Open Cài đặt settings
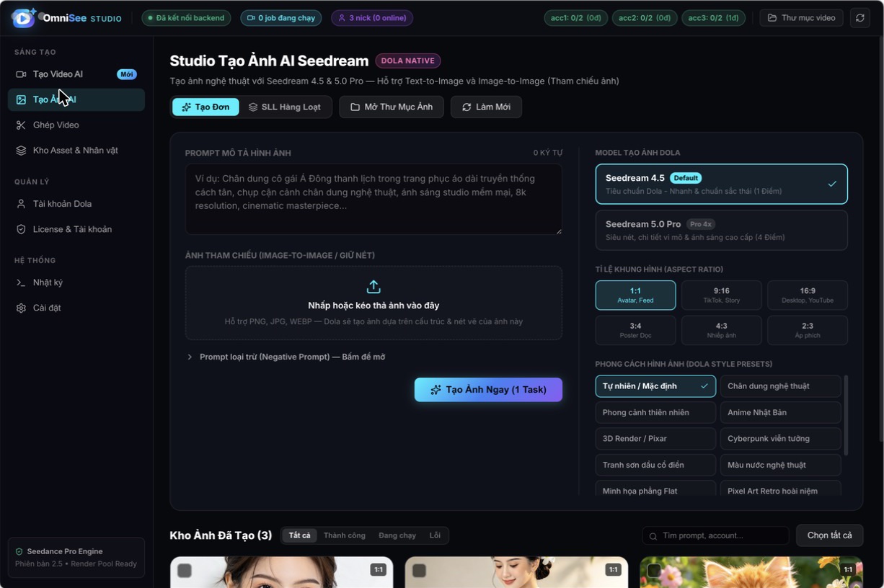 tap(76, 308)
